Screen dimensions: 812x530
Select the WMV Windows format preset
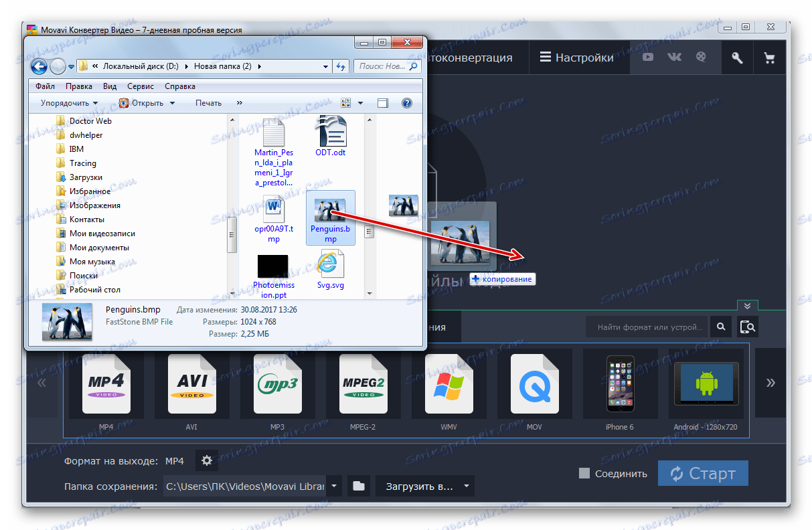coord(449,385)
